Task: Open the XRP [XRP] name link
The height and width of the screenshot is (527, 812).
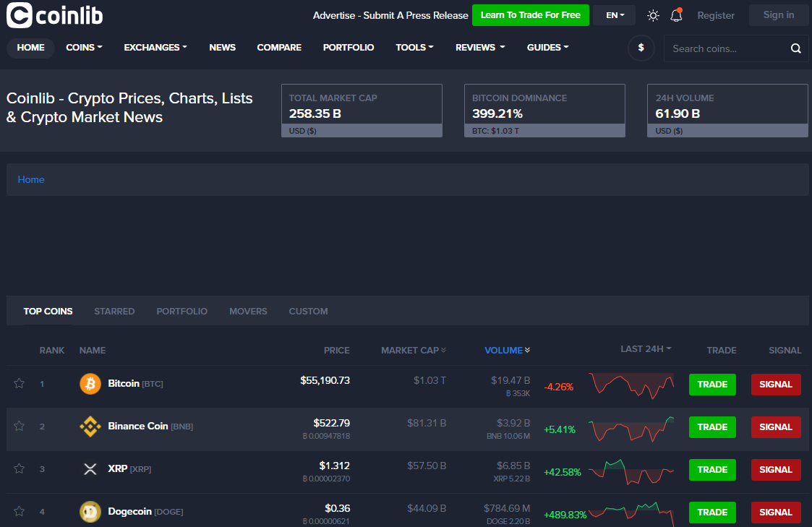Action: (x=129, y=469)
